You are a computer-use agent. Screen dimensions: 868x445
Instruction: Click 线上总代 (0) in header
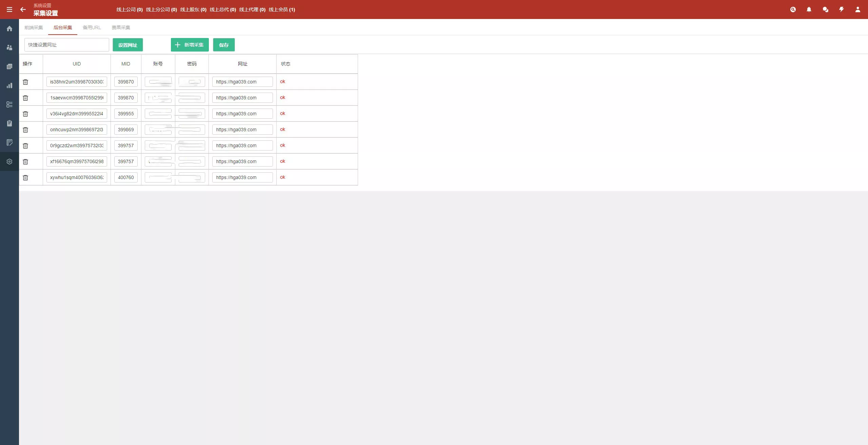[223, 9]
